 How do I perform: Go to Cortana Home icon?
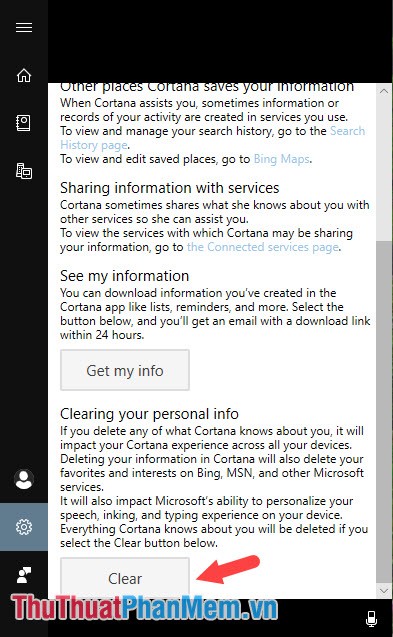coord(24,75)
